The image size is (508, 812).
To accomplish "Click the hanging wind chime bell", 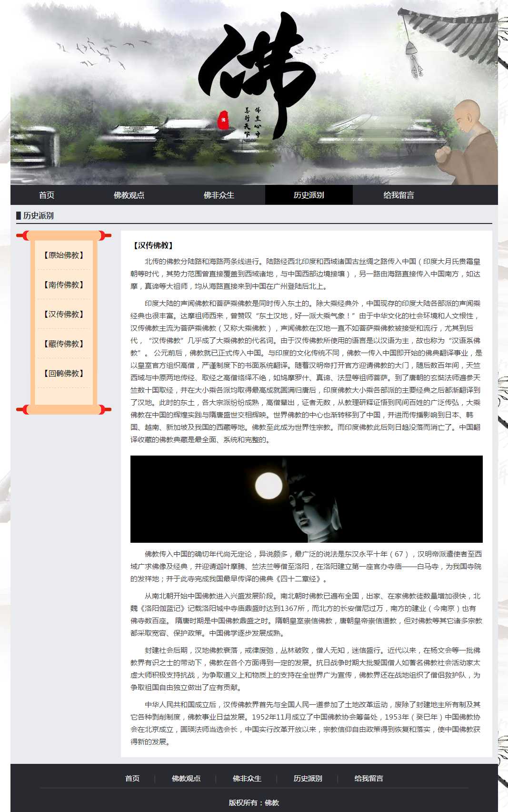I will click(x=411, y=49).
